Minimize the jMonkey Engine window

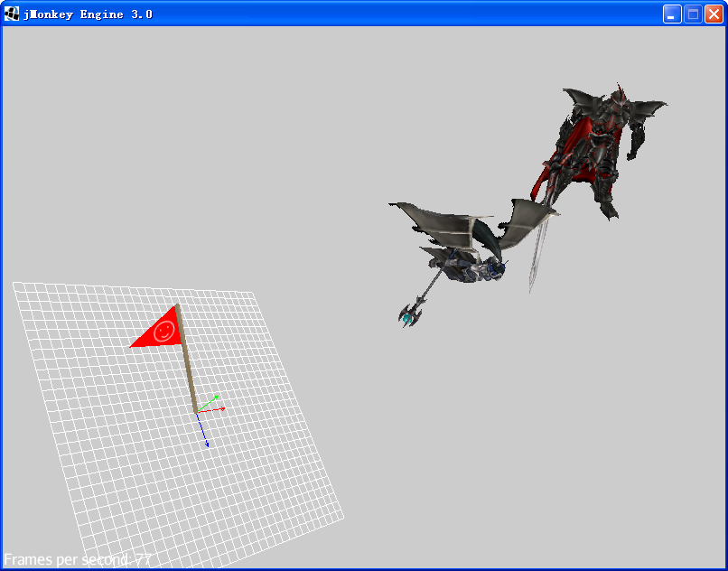[x=672, y=14]
